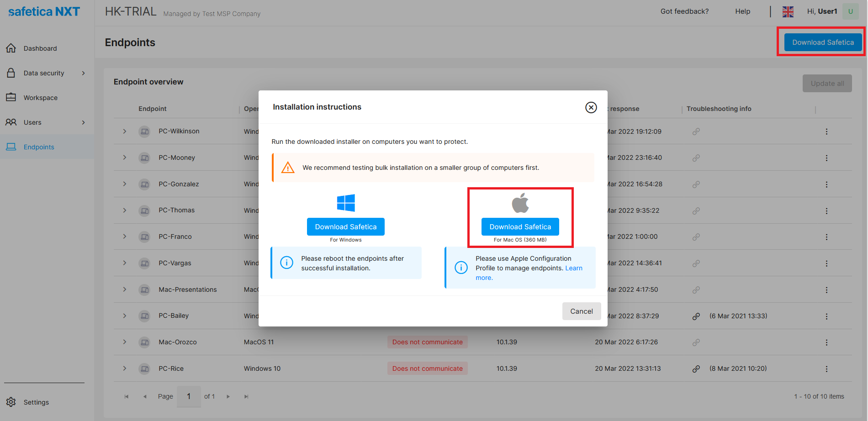
Task: Click device icon for Mac-Orozco
Action: (144, 342)
